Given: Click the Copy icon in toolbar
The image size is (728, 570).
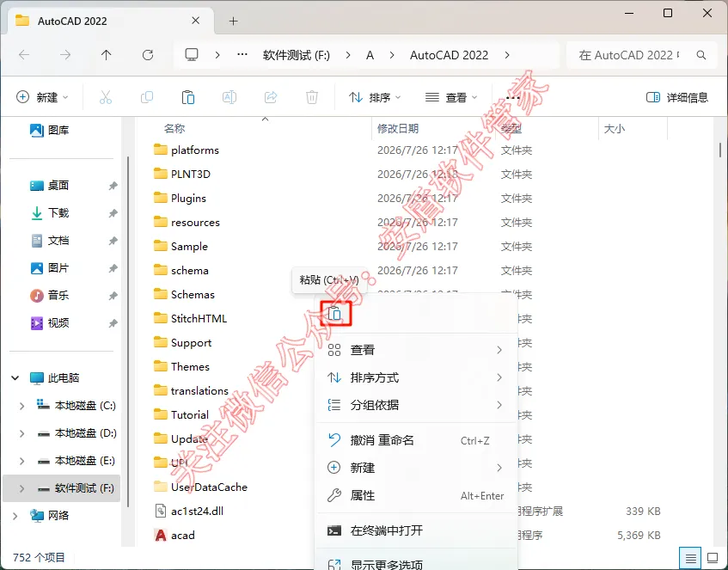Looking at the screenshot, I should click(147, 97).
